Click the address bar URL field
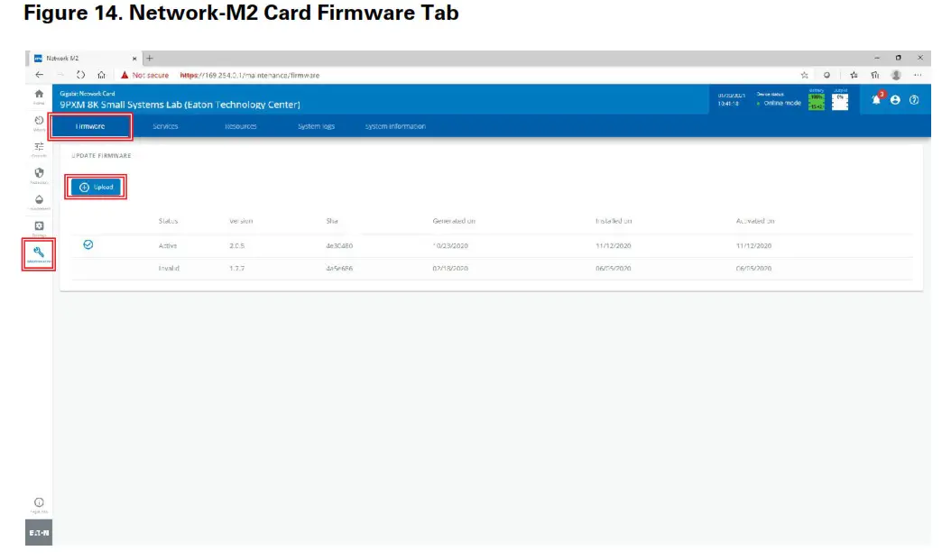 pyautogui.click(x=249, y=75)
